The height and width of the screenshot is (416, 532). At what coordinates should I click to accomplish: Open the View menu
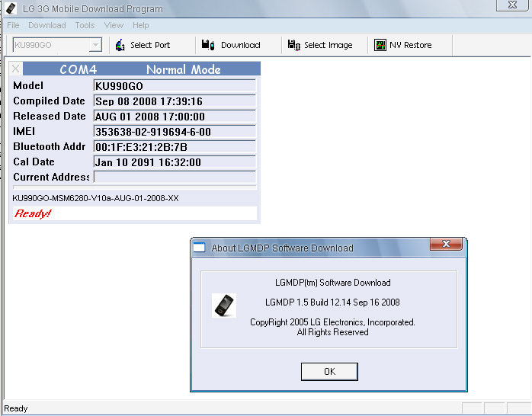coord(114,25)
